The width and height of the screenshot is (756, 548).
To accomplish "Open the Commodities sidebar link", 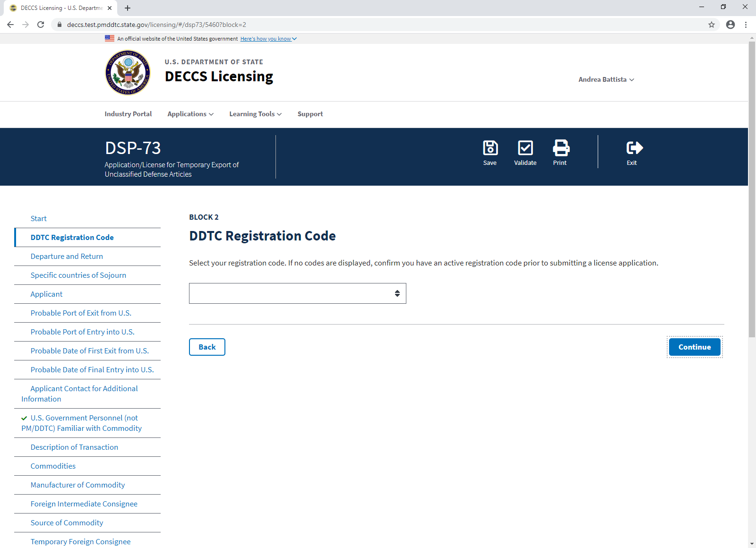I will pos(53,466).
